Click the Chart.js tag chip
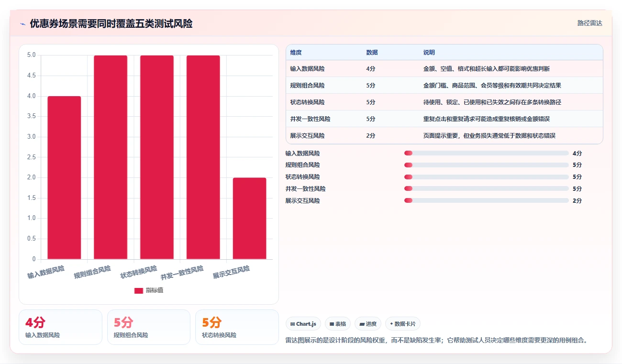The image size is (622, 364). [303, 324]
